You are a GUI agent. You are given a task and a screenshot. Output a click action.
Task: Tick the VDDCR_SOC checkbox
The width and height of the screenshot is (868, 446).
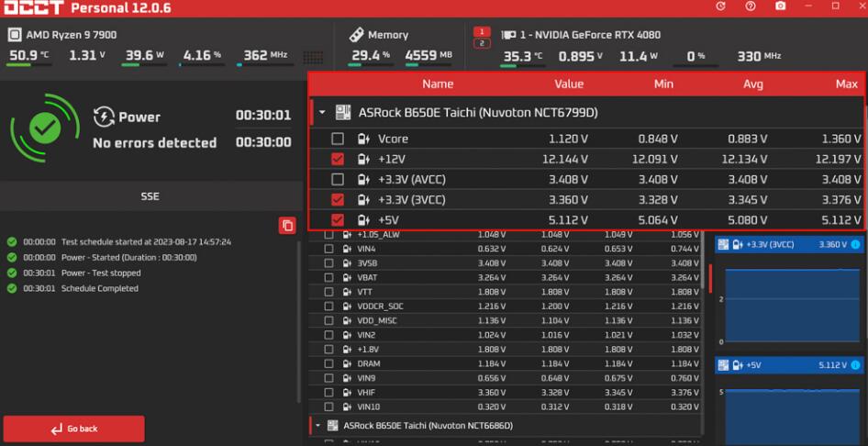click(x=328, y=306)
